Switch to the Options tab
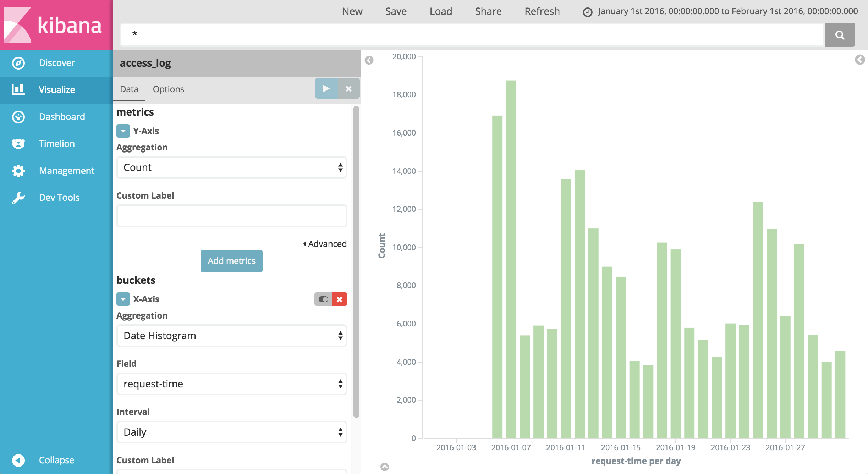 point(169,89)
